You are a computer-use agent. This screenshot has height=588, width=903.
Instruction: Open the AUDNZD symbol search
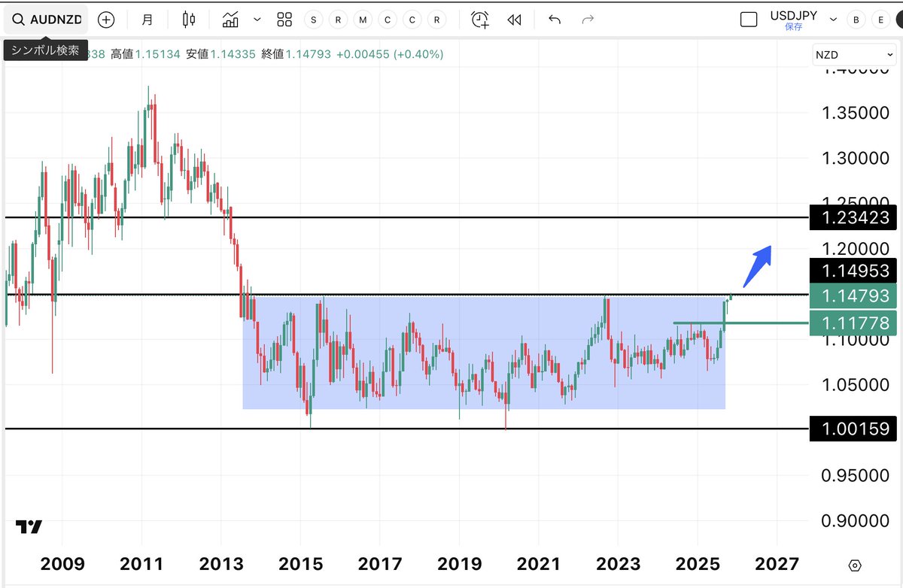(46, 20)
